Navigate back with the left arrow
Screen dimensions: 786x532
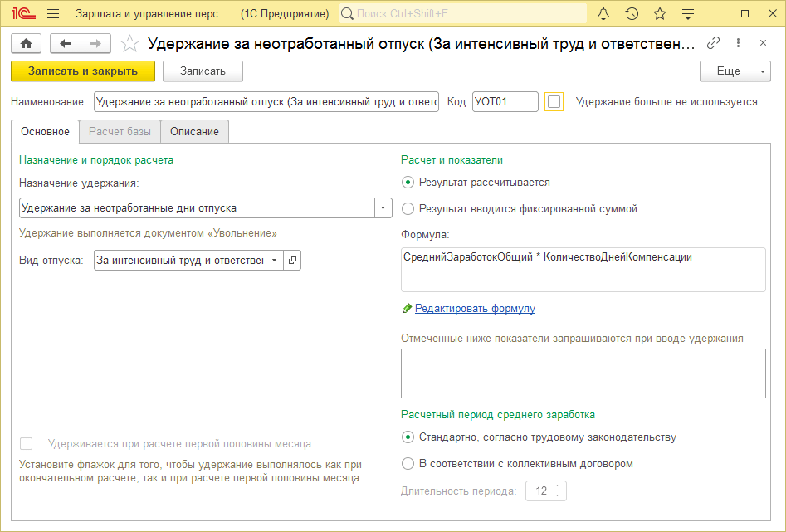66,44
